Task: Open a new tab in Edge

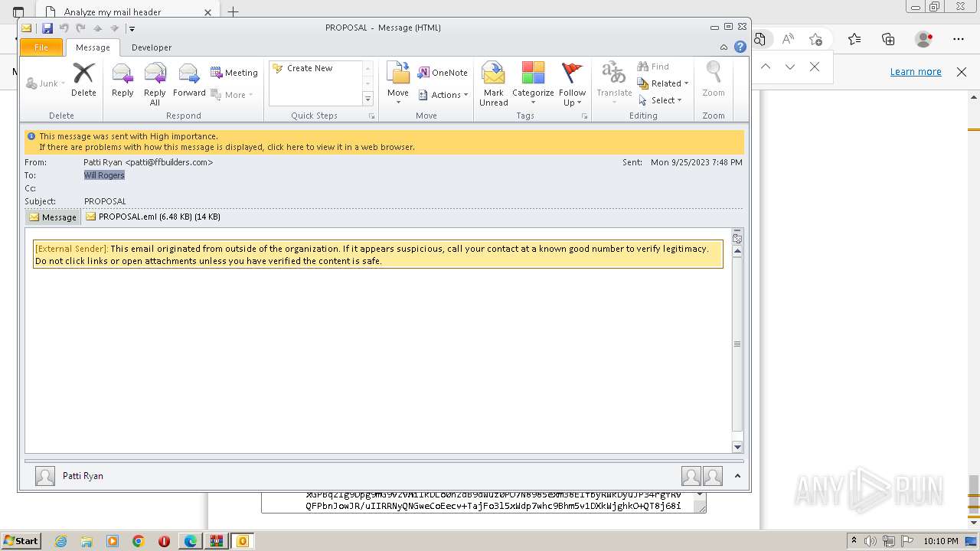Action: pyautogui.click(x=234, y=11)
